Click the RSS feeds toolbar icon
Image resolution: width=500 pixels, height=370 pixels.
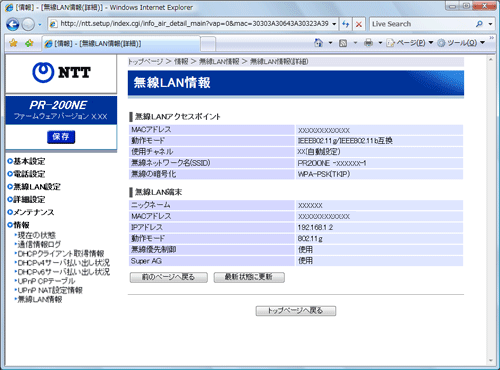[343, 43]
